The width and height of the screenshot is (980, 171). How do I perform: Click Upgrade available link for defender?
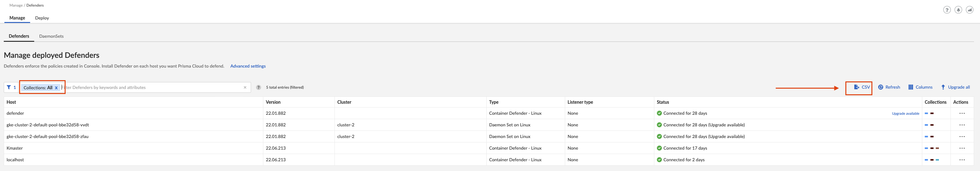coord(905,113)
